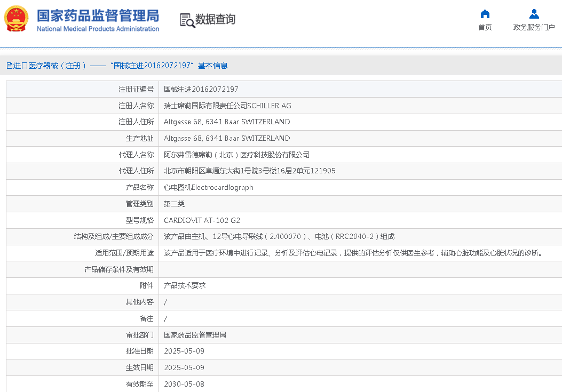Select expiry date 2030-05-08
This screenshot has width=562, height=392.
(x=184, y=384)
